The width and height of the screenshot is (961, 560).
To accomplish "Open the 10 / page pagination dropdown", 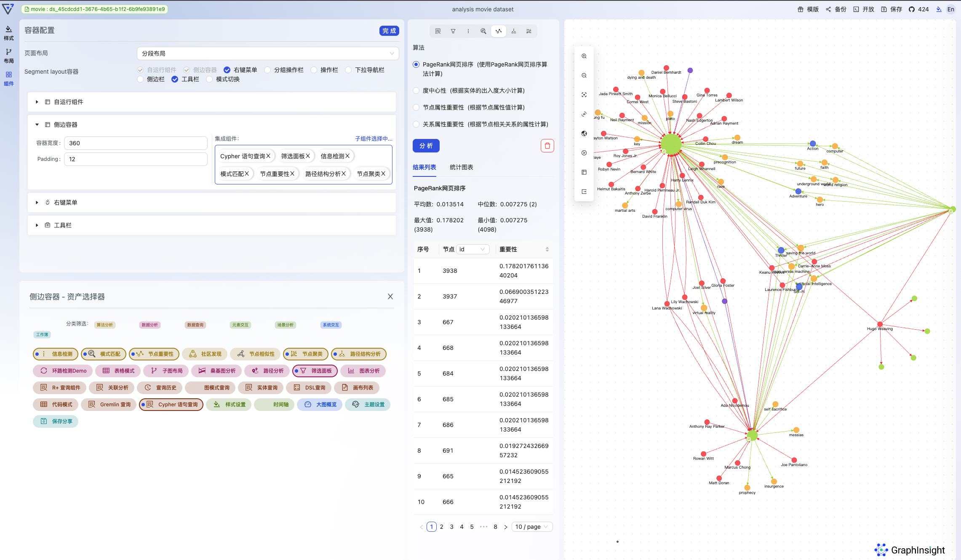I will click(532, 527).
